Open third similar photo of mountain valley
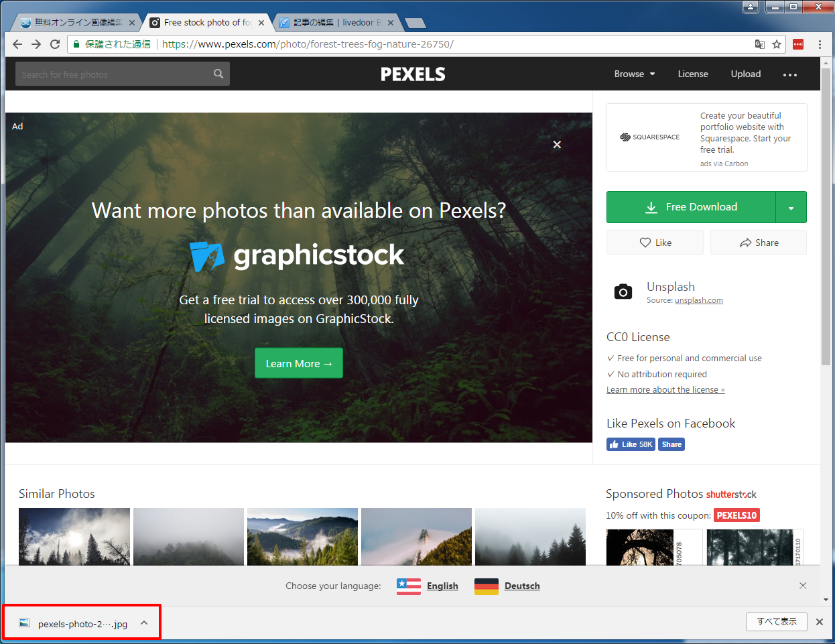This screenshot has width=835, height=644. click(x=302, y=537)
